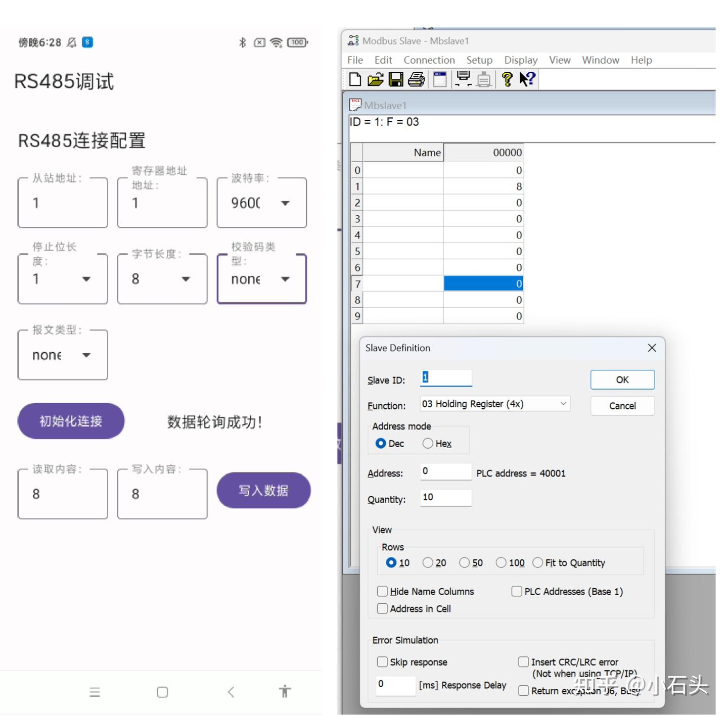Open the Display menu
Image resolution: width=728 pixels, height=716 pixels.
point(521,60)
